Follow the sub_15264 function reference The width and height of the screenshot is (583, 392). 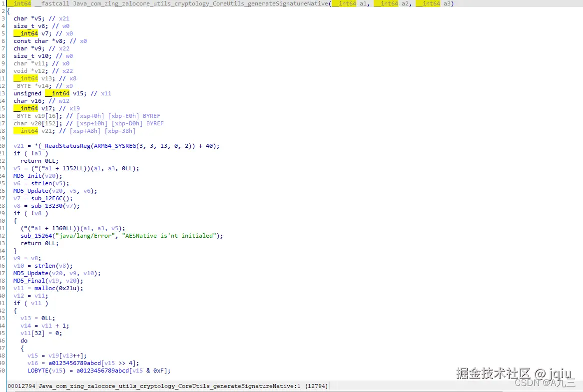tap(36, 236)
